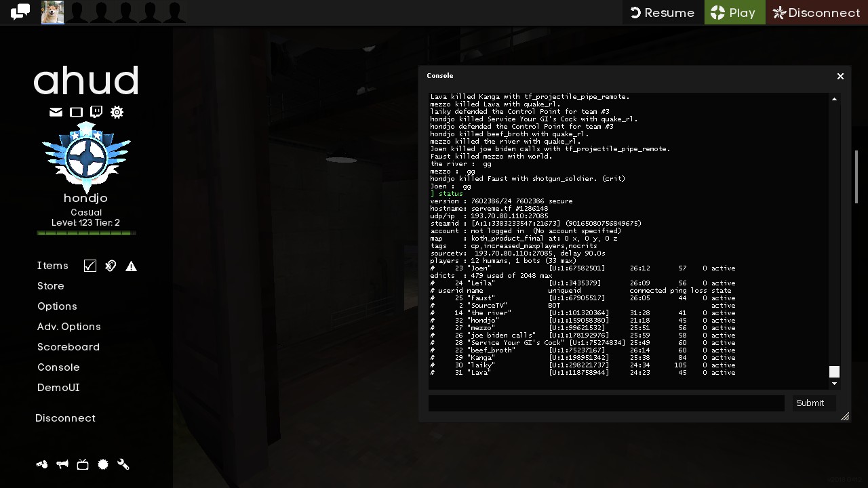Open the party chat speech bubbles icon
Viewport: 868px width, 488px height.
[x=20, y=12]
